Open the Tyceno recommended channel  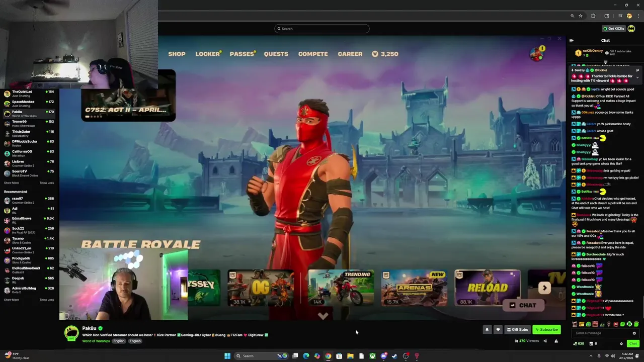click(29, 240)
